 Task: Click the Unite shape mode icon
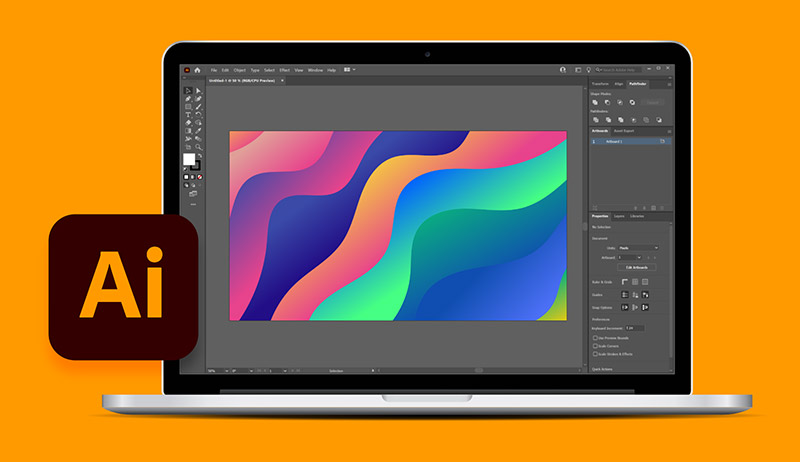595,102
